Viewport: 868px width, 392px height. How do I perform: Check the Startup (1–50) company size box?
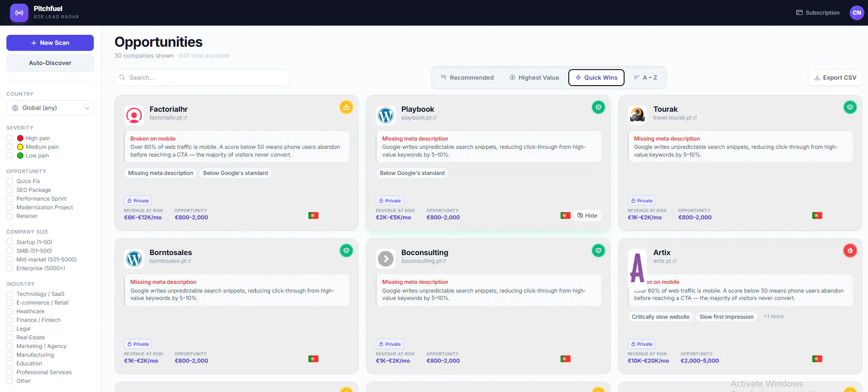(x=10, y=242)
